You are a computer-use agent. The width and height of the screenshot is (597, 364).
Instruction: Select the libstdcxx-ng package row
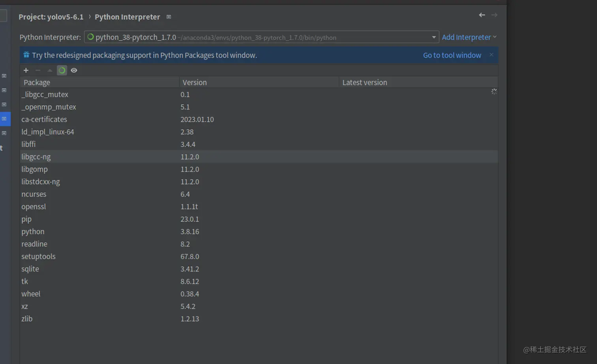[x=259, y=182]
